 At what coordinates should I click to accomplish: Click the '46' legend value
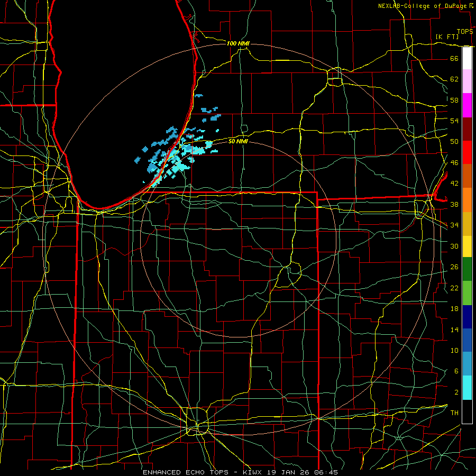(454, 163)
